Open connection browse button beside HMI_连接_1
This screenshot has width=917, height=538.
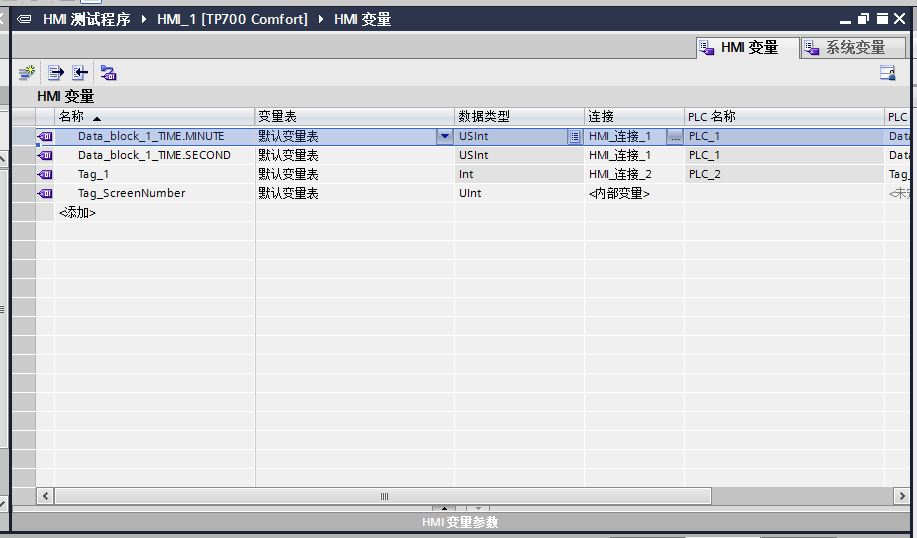[675, 137]
